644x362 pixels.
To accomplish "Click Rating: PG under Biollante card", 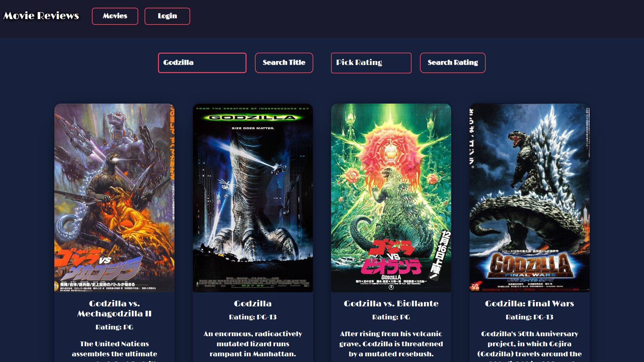I will [391, 317].
